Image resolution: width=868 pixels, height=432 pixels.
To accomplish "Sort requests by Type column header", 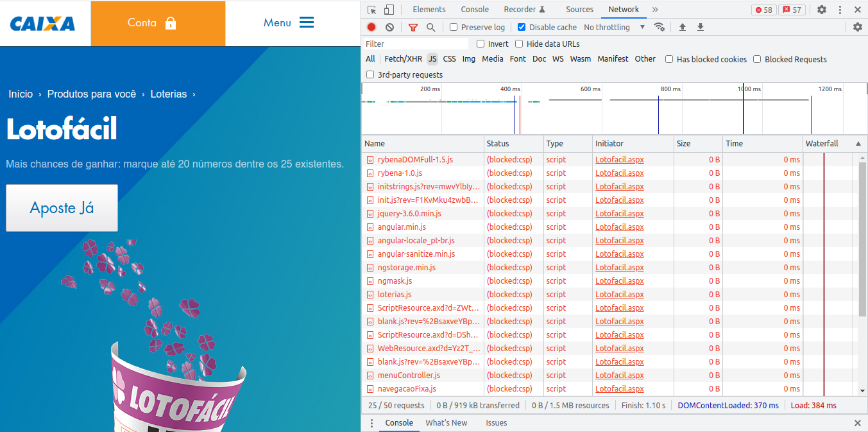I will pos(568,144).
